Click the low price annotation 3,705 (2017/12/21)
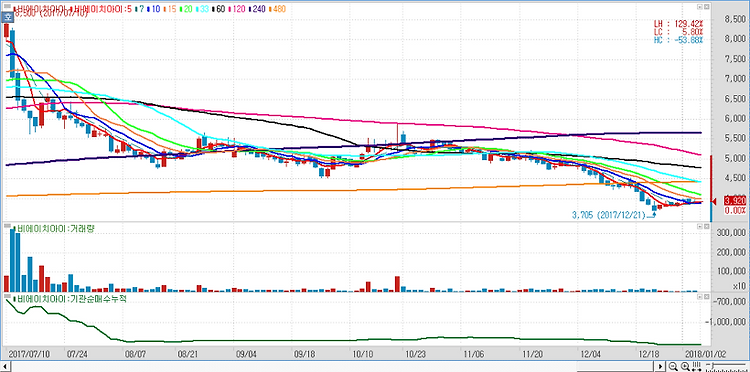Image resolution: width=750 pixels, height=372 pixels. (x=609, y=215)
